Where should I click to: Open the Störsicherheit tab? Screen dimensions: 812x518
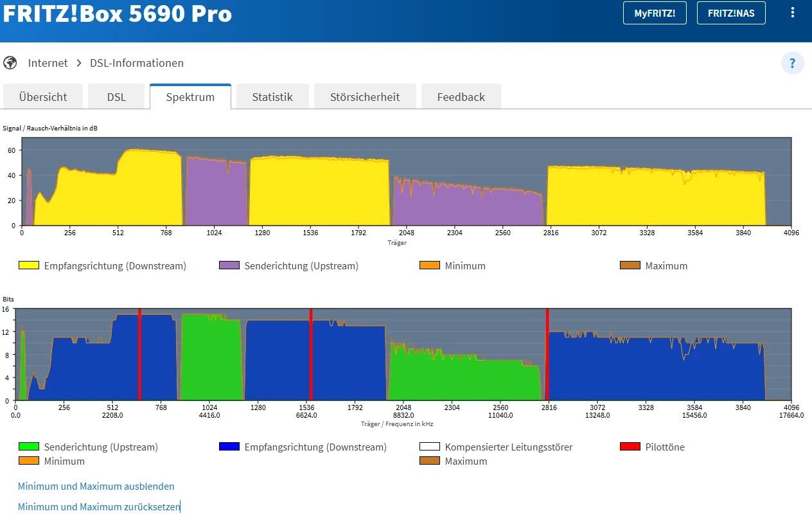coord(365,97)
